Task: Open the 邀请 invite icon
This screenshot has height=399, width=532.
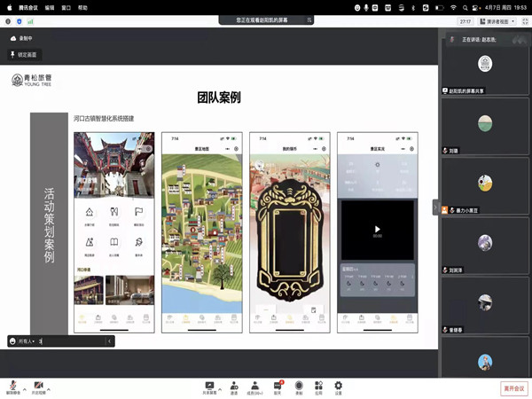Action: click(x=233, y=386)
